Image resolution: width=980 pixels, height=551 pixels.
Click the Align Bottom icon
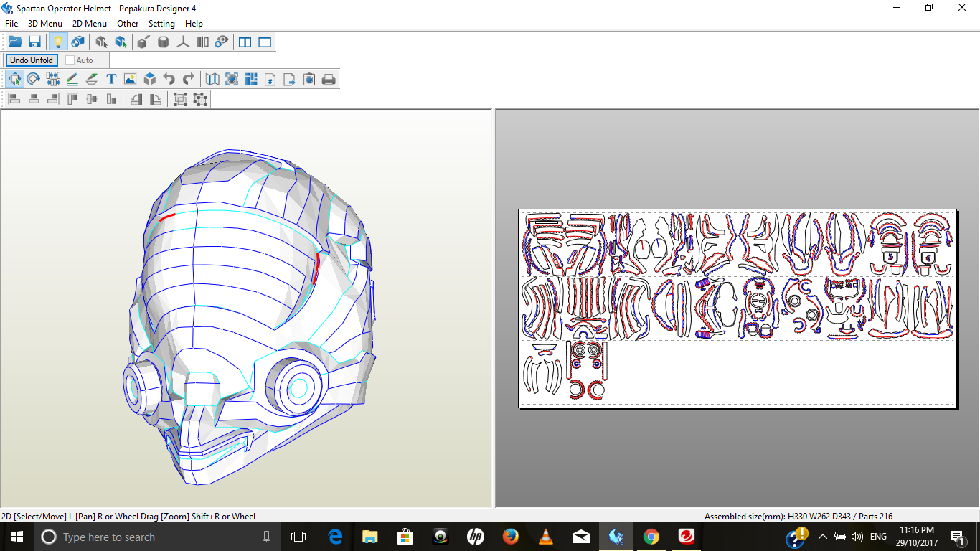click(x=111, y=99)
